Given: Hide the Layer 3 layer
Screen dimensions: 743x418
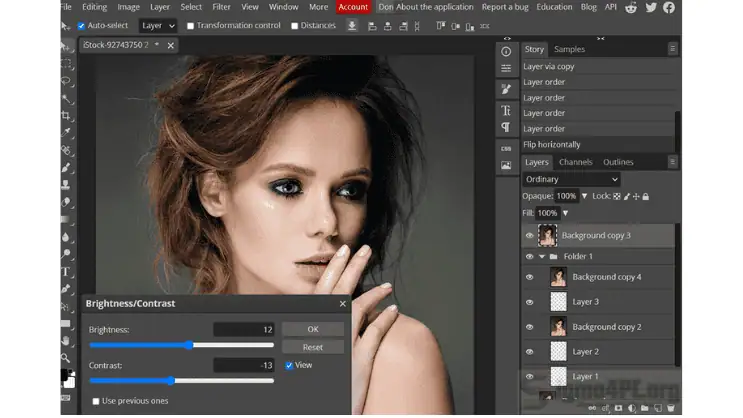Looking at the screenshot, I should [529, 302].
